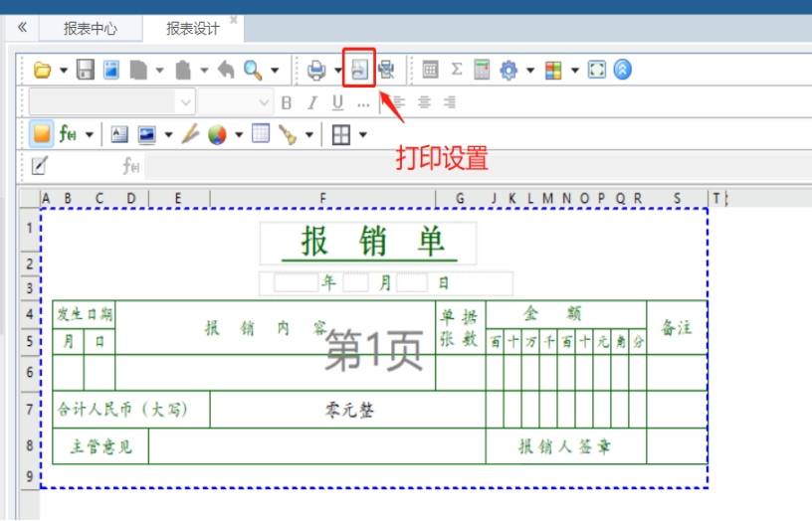Toggle italic formatting
The height and width of the screenshot is (521, 812).
(x=311, y=102)
